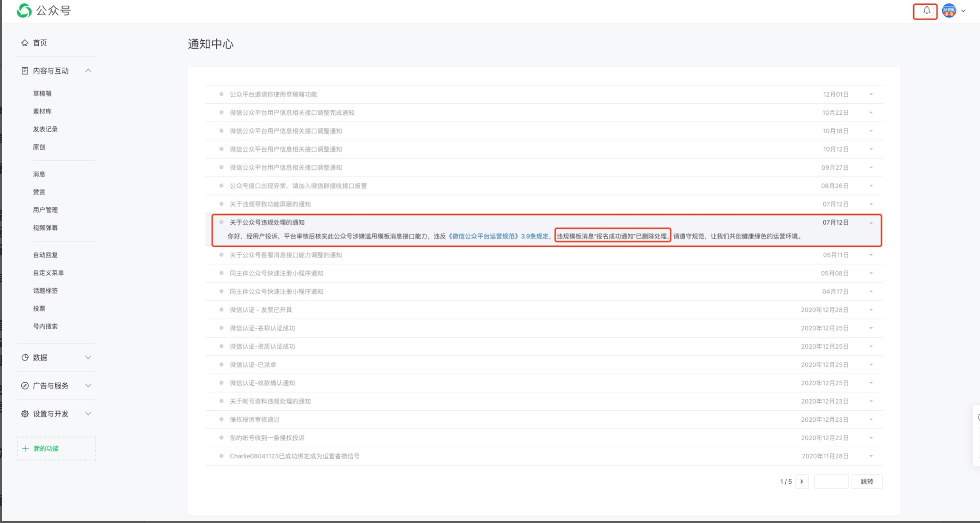Open 侵权投诉审核通过 notification
The height and width of the screenshot is (523, 980).
pyautogui.click(x=255, y=420)
